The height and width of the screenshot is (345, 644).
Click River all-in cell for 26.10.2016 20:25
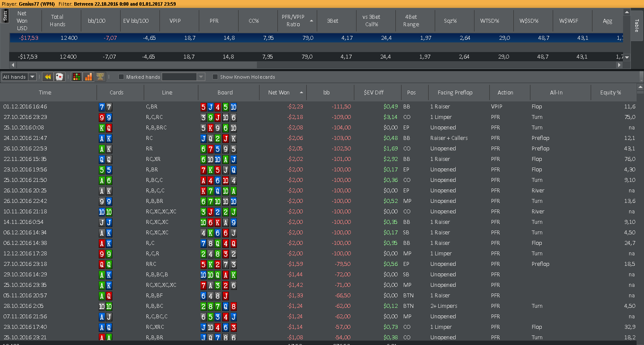538,191
